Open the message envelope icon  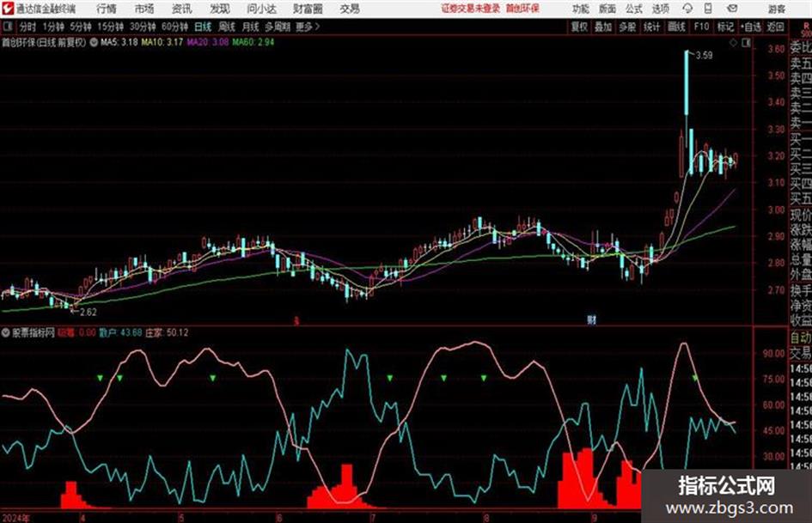coord(732,9)
